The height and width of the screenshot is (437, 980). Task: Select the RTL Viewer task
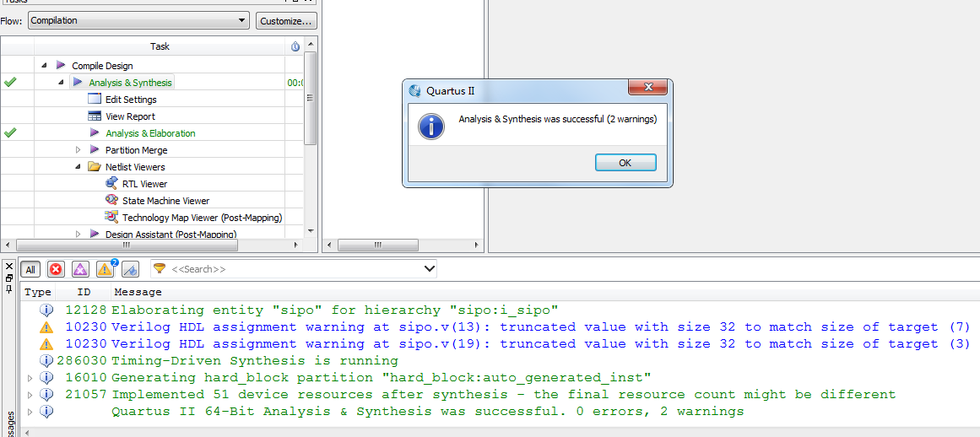145,184
